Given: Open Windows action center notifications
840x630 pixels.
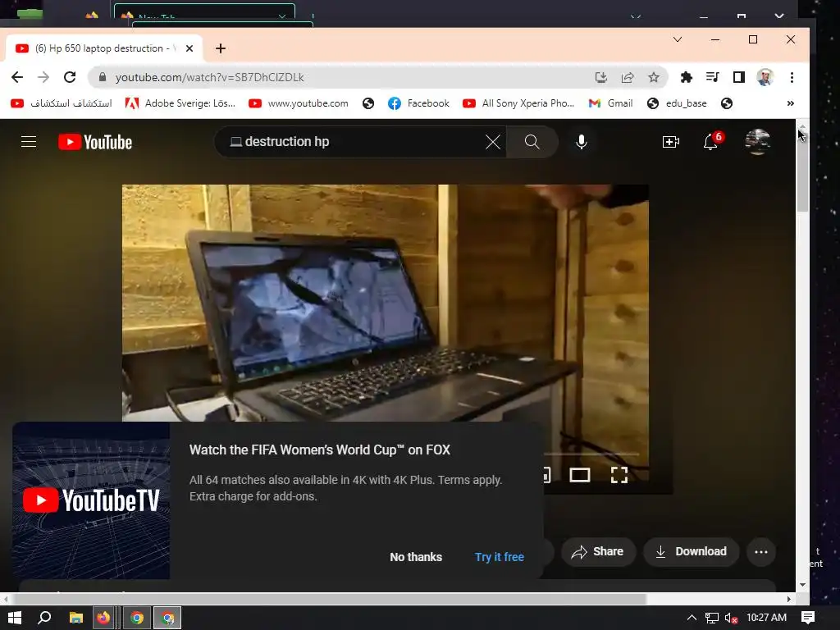Looking at the screenshot, I should [x=808, y=618].
